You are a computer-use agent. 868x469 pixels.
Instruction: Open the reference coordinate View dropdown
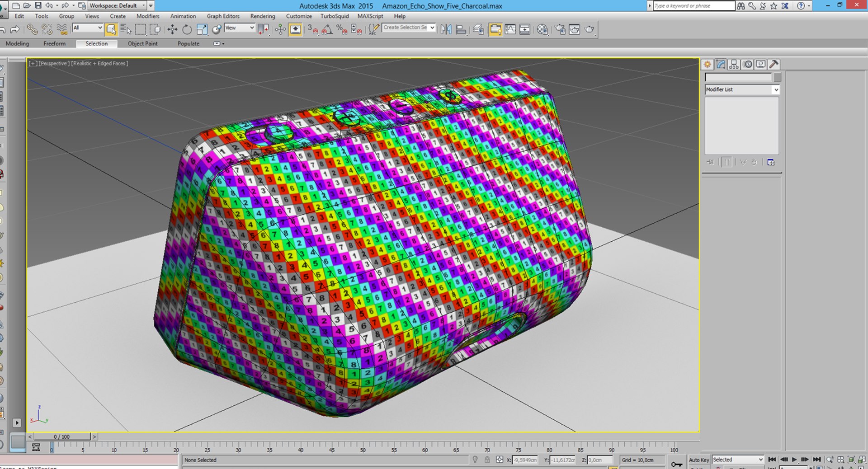[x=240, y=28]
